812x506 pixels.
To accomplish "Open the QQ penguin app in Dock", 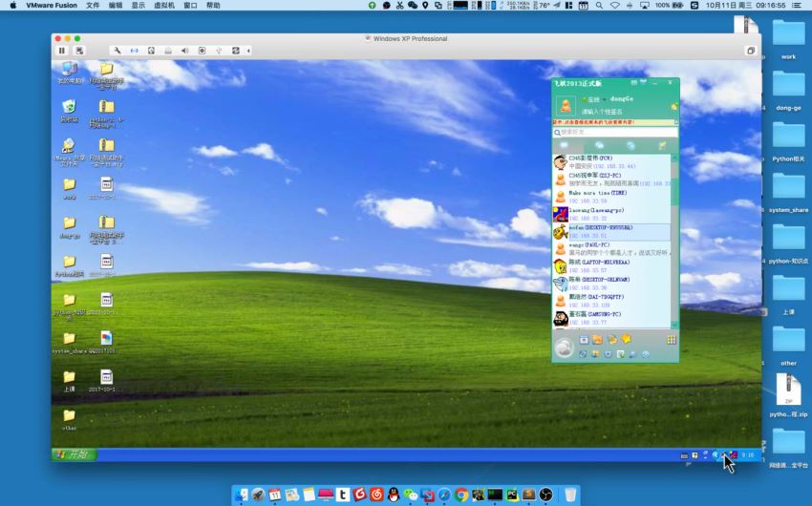I will click(393, 495).
